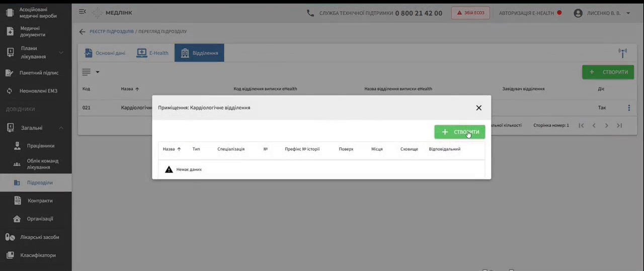The width and height of the screenshot is (644, 271).
Task: Sort dialog table by Назва column
Action: pyautogui.click(x=172, y=149)
